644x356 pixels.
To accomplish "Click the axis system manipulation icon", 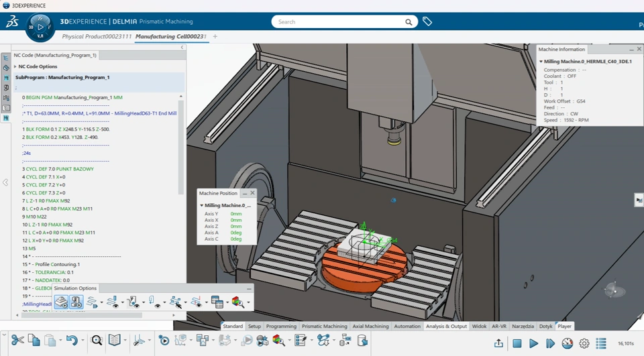I will 140,341.
